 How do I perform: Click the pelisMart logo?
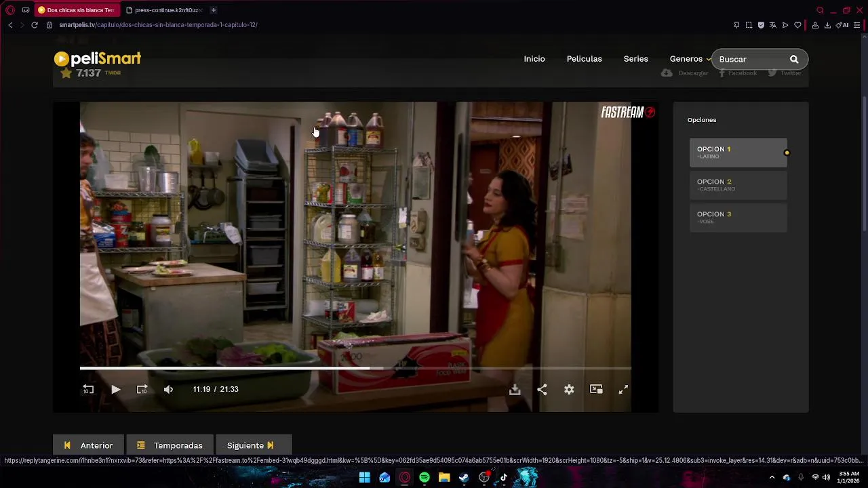[98, 59]
